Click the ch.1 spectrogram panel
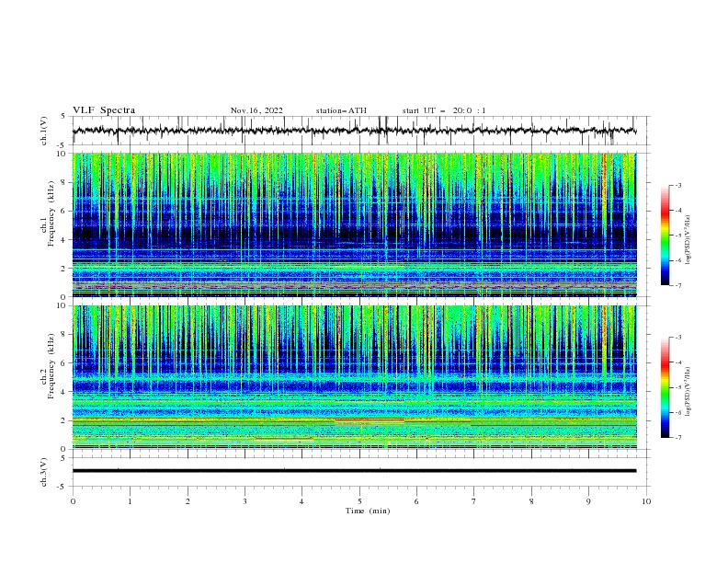This screenshot has height=563, width=728. coord(354,224)
